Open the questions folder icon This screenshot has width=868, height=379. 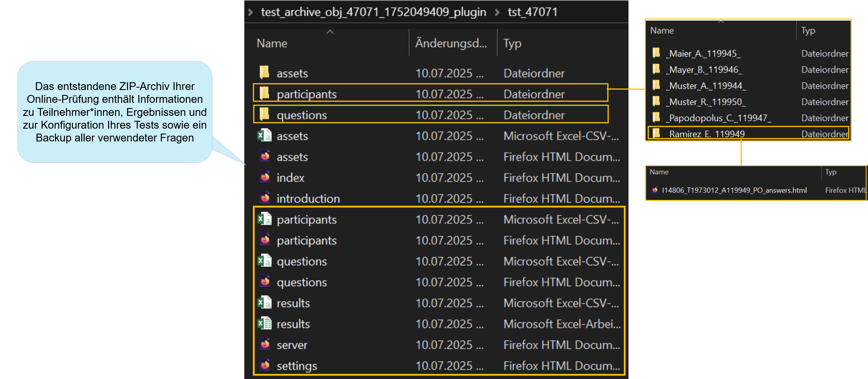(265, 114)
